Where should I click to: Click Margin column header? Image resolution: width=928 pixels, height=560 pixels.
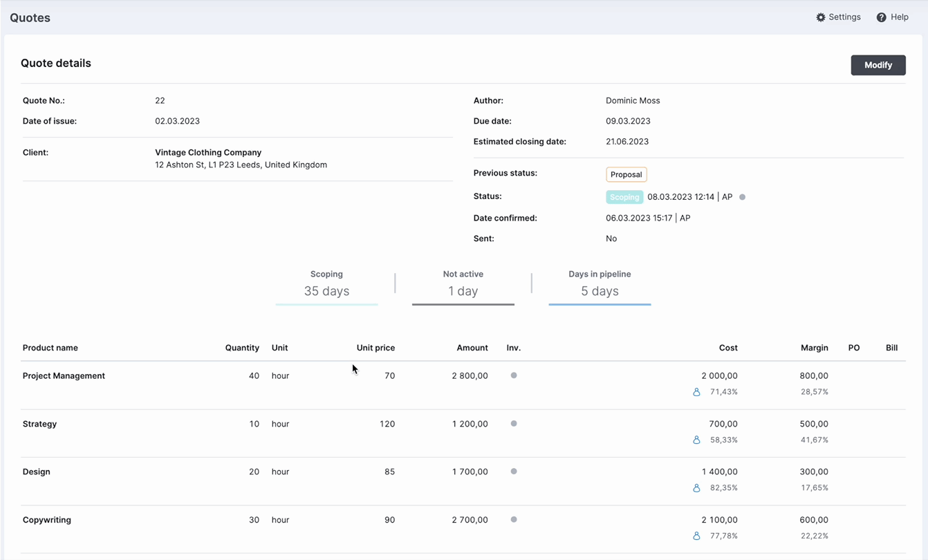[815, 348]
